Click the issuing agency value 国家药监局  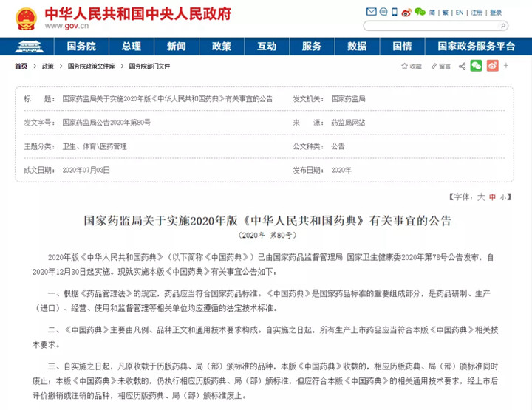pyautogui.click(x=349, y=99)
